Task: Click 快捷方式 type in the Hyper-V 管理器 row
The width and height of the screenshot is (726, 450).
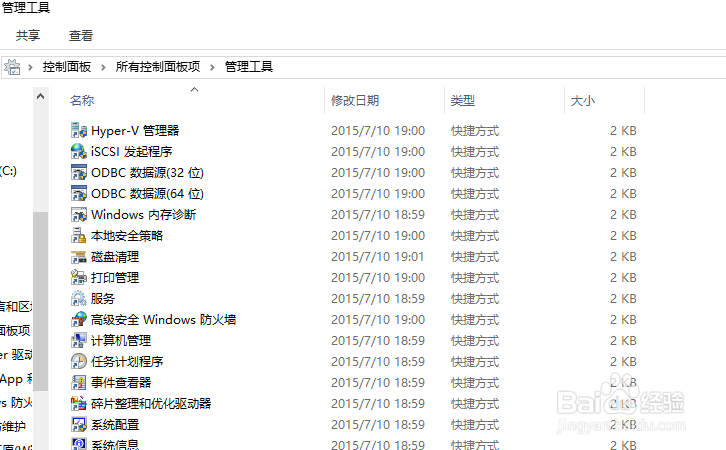Action: point(475,131)
